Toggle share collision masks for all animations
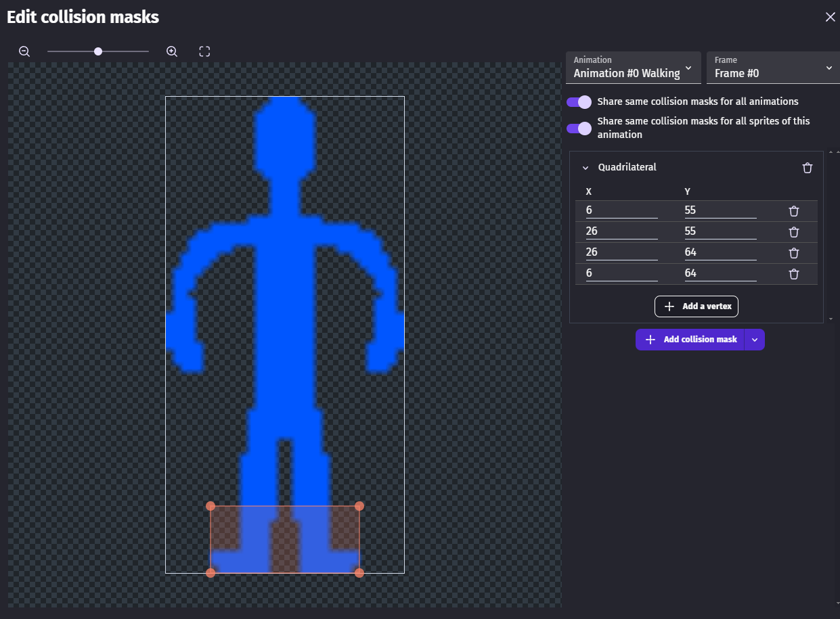This screenshot has width=840, height=619. coord(579,101)
